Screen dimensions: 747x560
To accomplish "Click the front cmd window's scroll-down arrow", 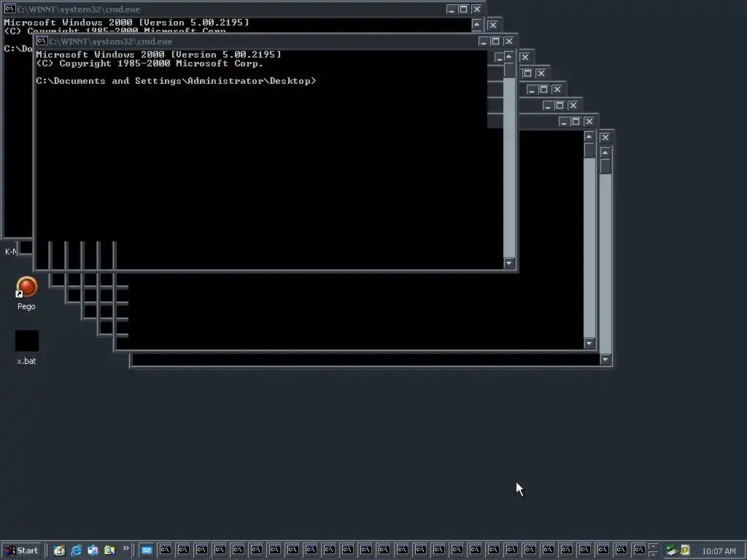I will [x=508, y=262].
